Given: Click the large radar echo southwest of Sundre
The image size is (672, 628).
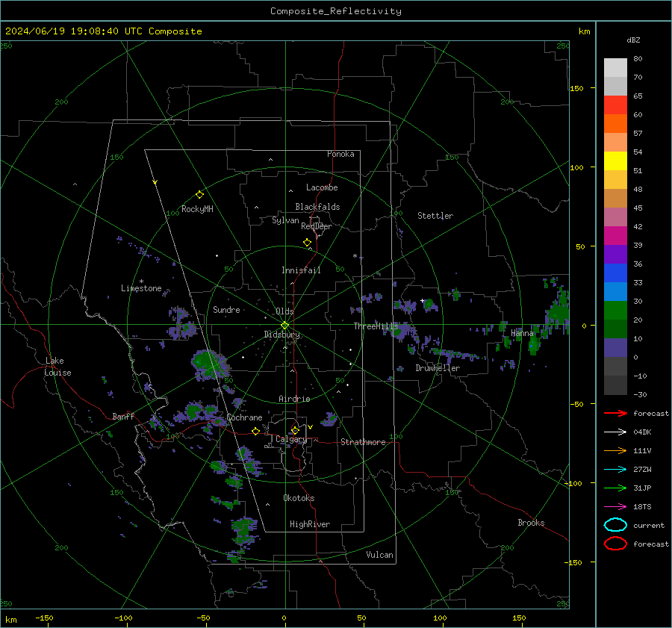Looking at the screenshot, I should (x=209, y=364).
